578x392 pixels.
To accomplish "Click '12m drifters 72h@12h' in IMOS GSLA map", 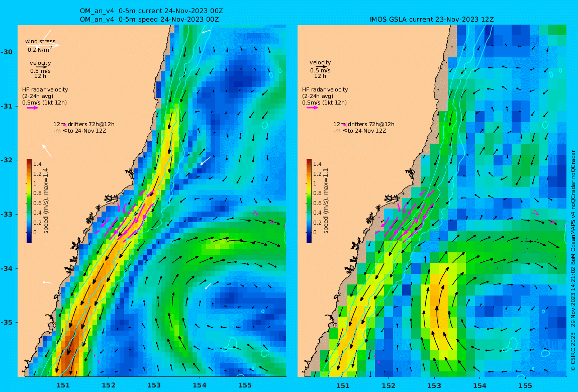I will click(x=364, y=124).
